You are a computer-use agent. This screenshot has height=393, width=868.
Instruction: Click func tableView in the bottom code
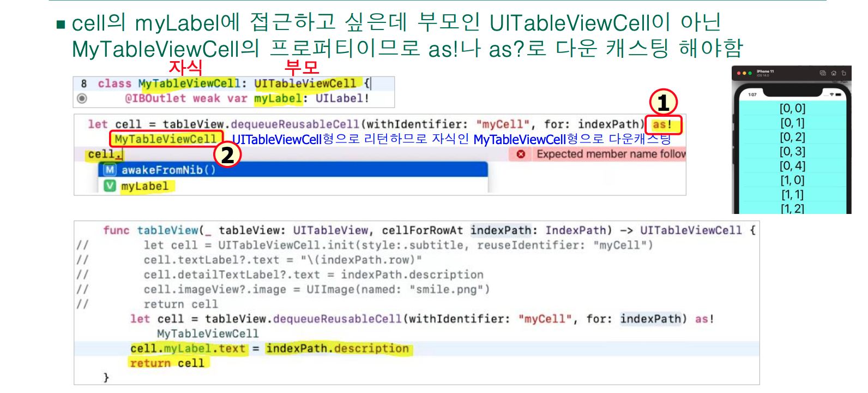150,230
